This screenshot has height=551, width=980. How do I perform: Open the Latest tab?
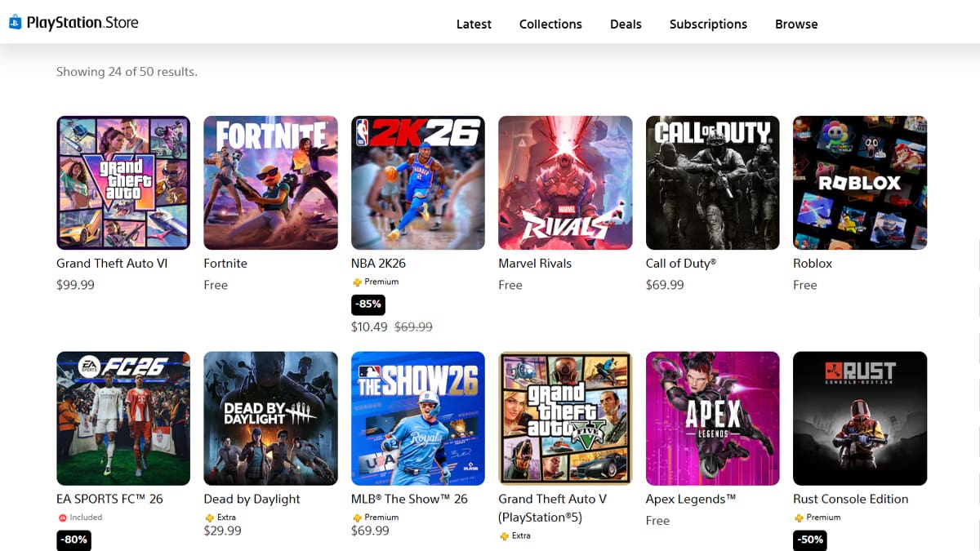click(x=474, y=24)
